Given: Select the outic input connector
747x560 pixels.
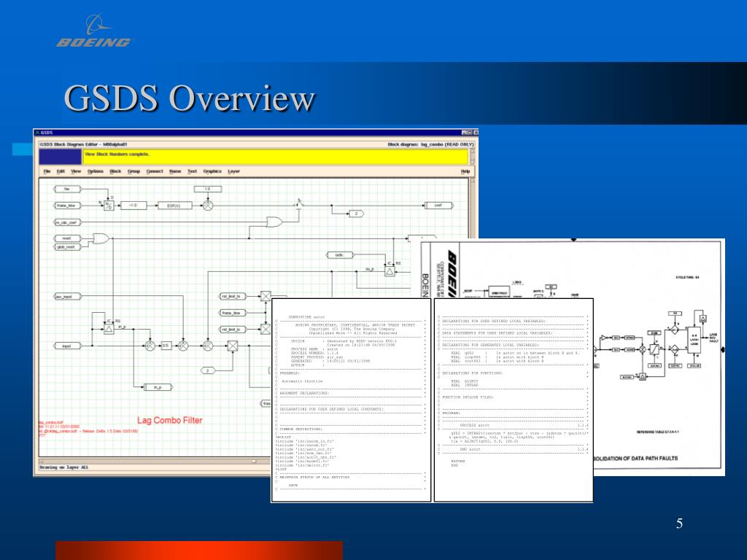Looking at the screenshot, I should click(339, 255).
